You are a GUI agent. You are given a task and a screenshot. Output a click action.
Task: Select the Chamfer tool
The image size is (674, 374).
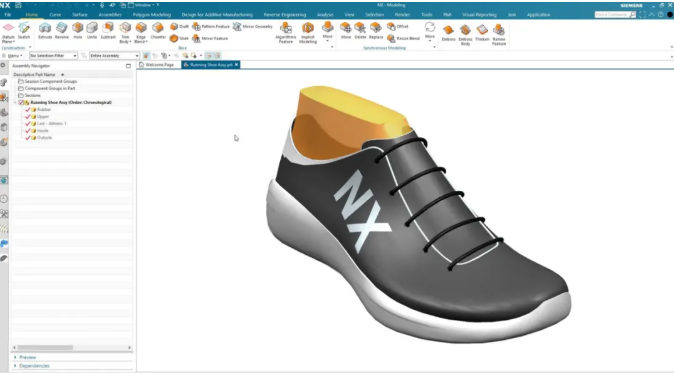click(x=158, y=31)
